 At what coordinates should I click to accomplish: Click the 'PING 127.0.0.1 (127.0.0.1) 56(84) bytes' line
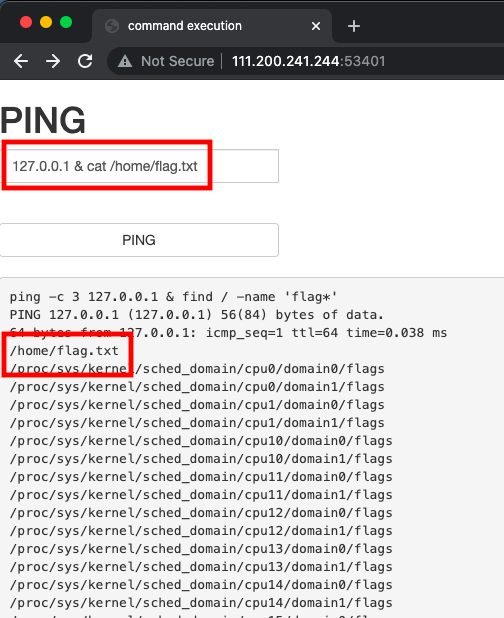(196, 315)
